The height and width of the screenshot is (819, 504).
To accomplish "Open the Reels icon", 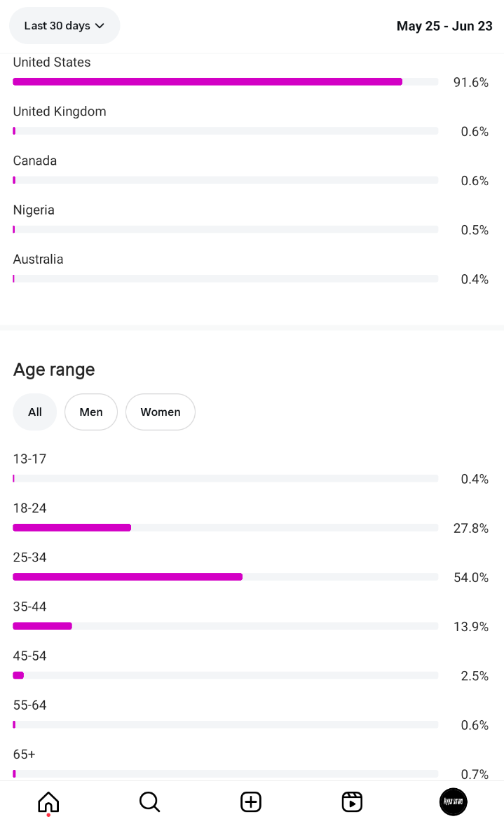I will (352, 801).
